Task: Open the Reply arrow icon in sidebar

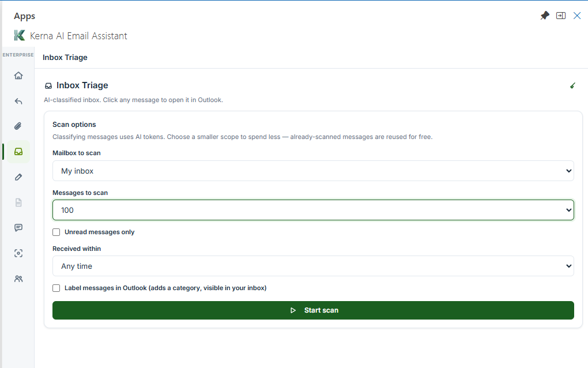Action: pos(18,102)
